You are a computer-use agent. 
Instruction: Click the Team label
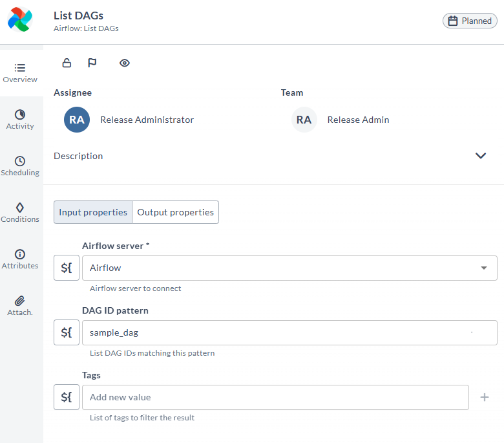pos(292,92)
